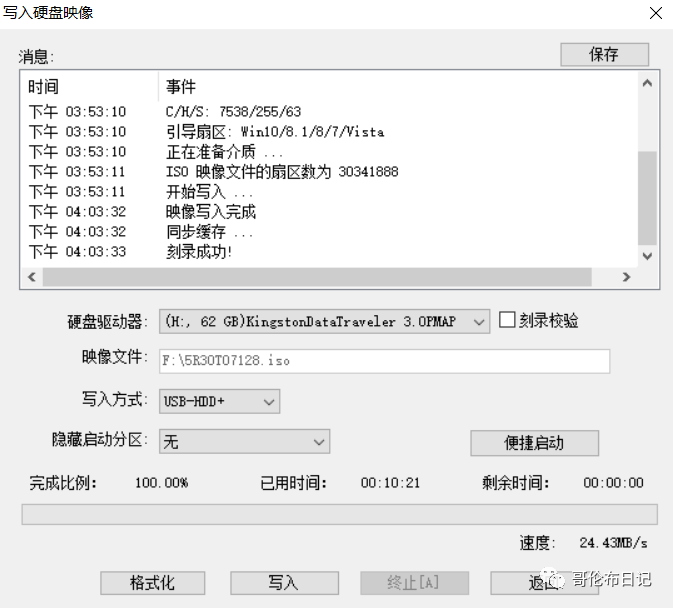Open the 硬盘驱动器 drive dropdown

click(324, 321)
